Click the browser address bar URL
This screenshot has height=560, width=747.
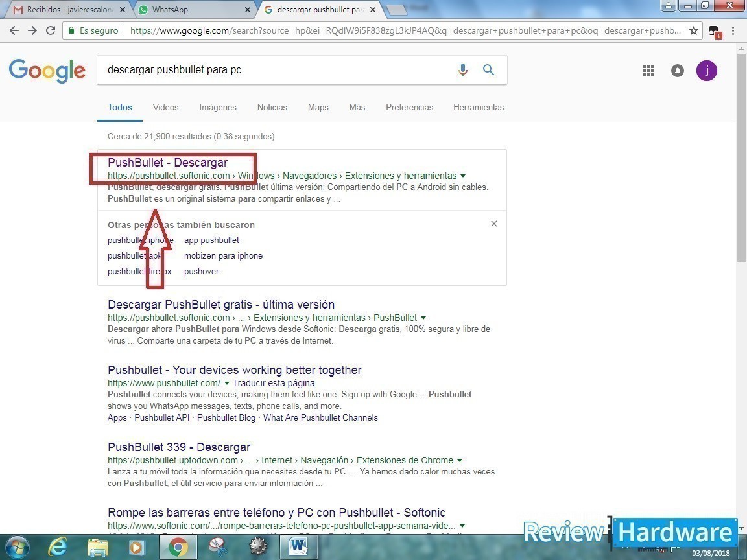coord(405,31)
